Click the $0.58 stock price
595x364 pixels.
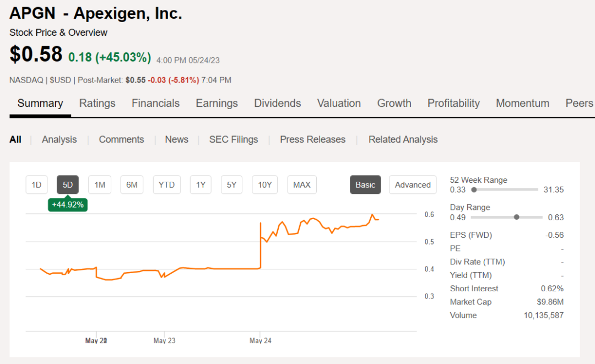36,54
